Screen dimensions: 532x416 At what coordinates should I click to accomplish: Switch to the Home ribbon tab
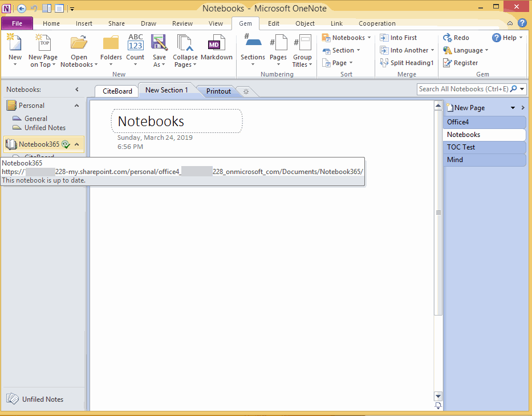point(51,23)
